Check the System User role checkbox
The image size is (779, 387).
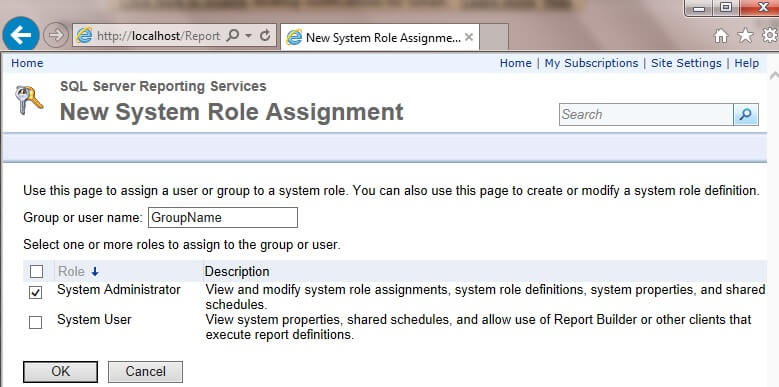(x=35, y=322)
